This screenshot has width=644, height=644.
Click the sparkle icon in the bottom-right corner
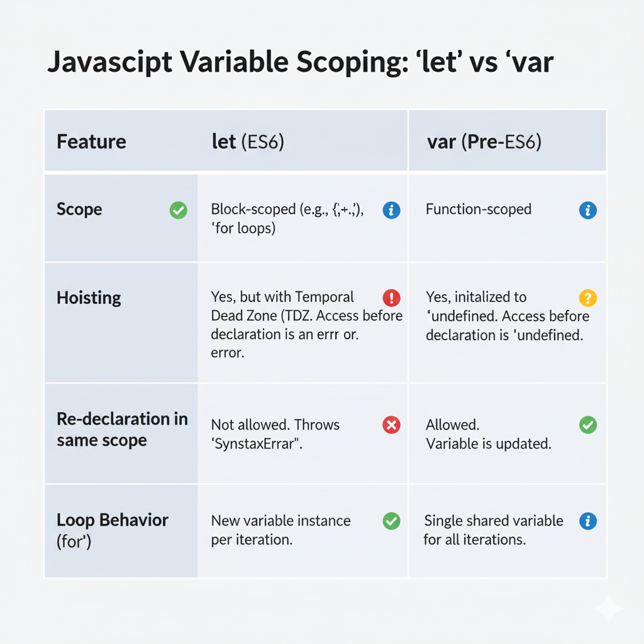click(608, 608)
